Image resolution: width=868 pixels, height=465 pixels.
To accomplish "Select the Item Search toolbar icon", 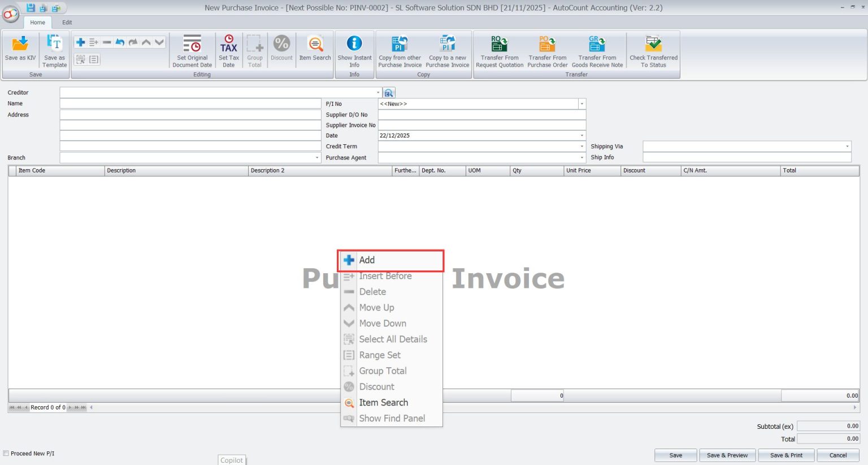I will point(315,50).
